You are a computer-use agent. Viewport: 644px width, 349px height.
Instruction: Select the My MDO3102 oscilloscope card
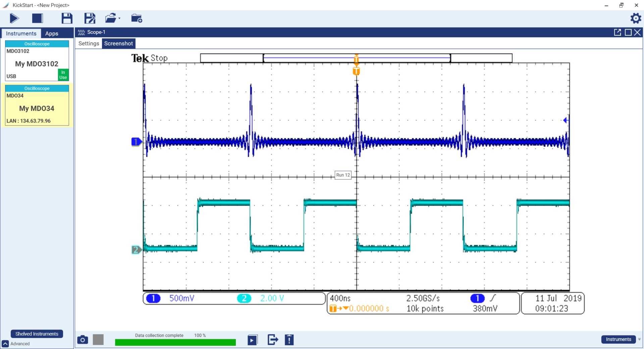[x=37, y=63]
